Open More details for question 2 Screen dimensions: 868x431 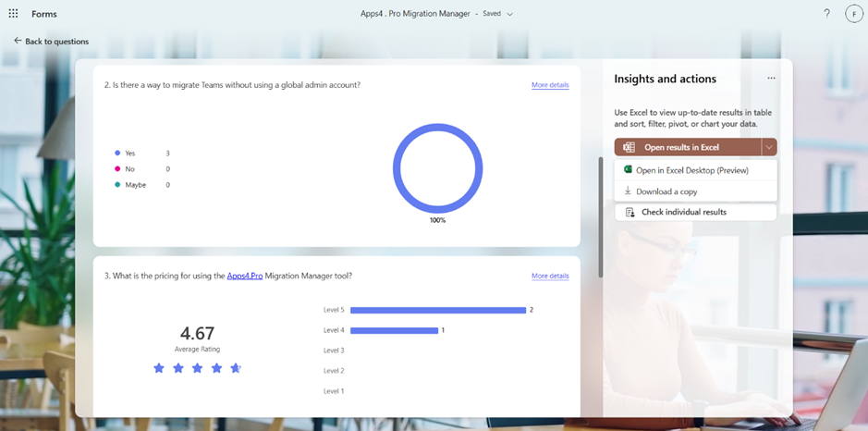click(550, 85)
